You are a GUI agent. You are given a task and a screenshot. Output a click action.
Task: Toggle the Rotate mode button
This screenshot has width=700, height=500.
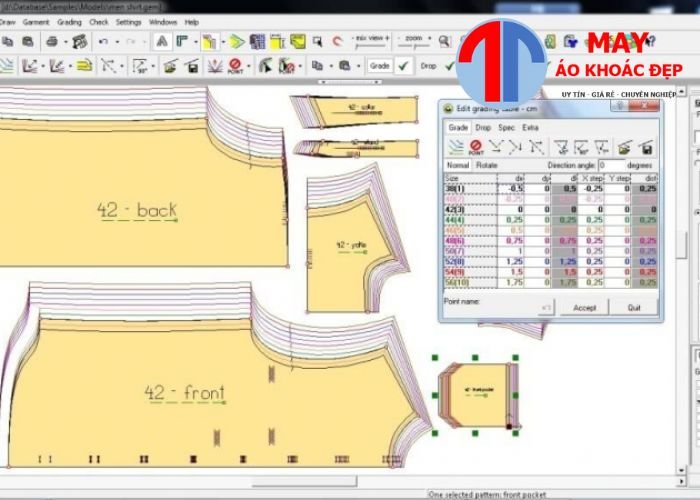pyautogui.click(x=486, y=165)
